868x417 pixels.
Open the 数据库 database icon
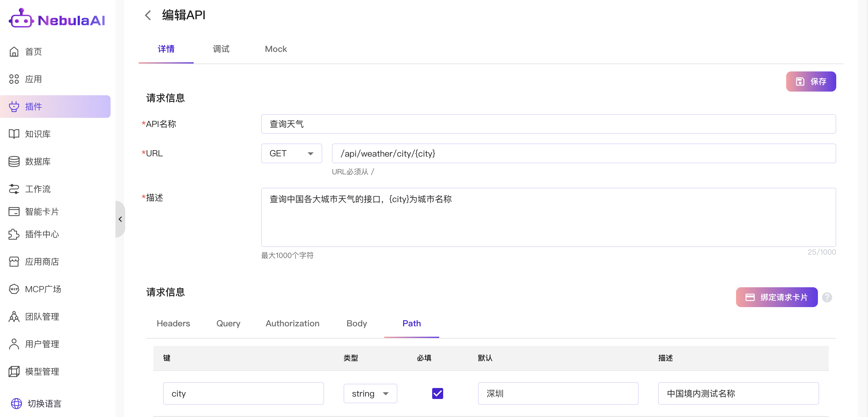(14, 161)
